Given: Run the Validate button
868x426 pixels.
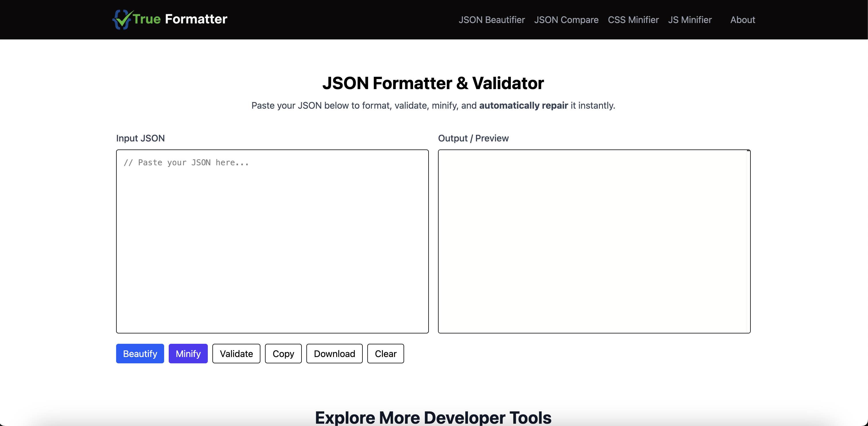Looking at the screenshot, I should click(236, 354).
